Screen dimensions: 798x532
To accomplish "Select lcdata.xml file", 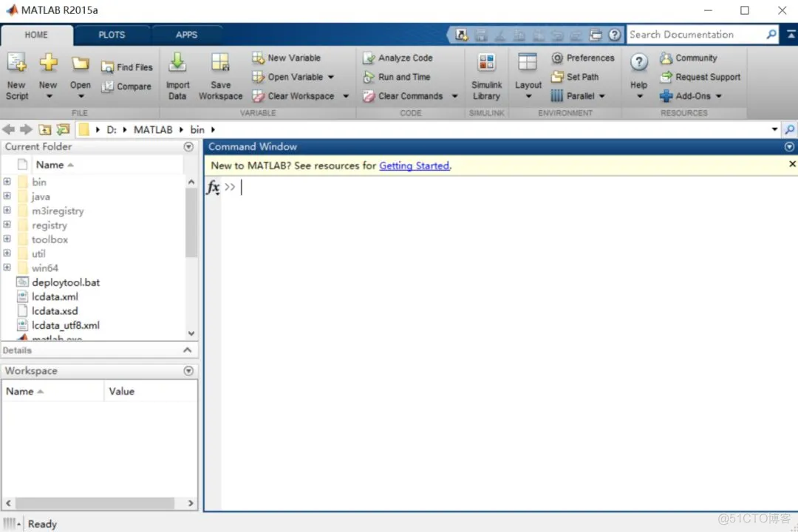I will [x=55, y=296].
